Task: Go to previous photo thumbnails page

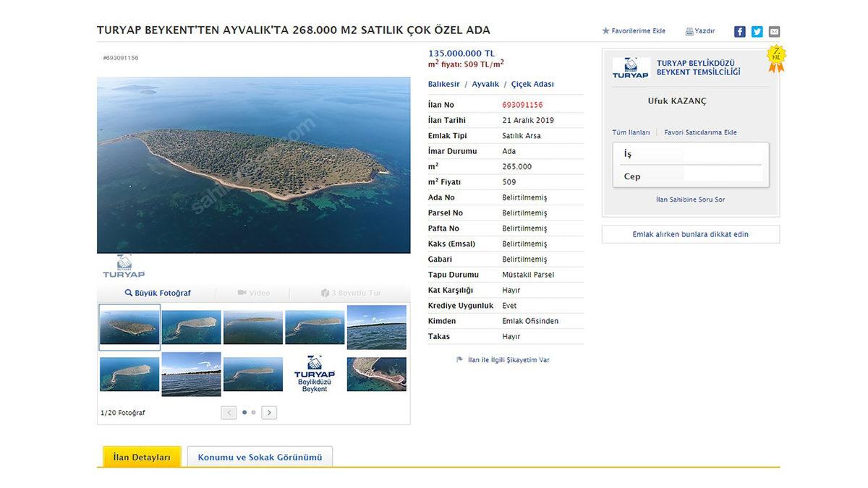Action: (229, 413)
